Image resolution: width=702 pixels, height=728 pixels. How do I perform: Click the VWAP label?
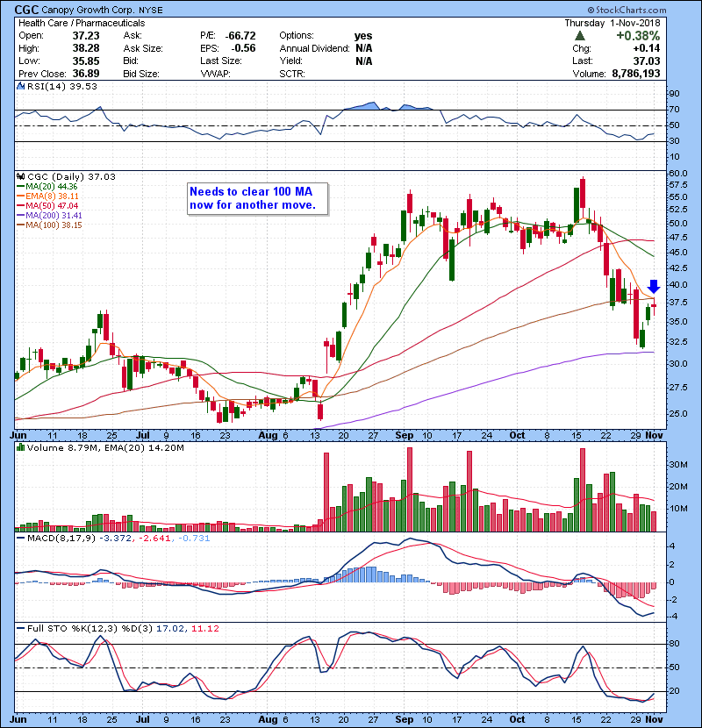pos(216,74)
